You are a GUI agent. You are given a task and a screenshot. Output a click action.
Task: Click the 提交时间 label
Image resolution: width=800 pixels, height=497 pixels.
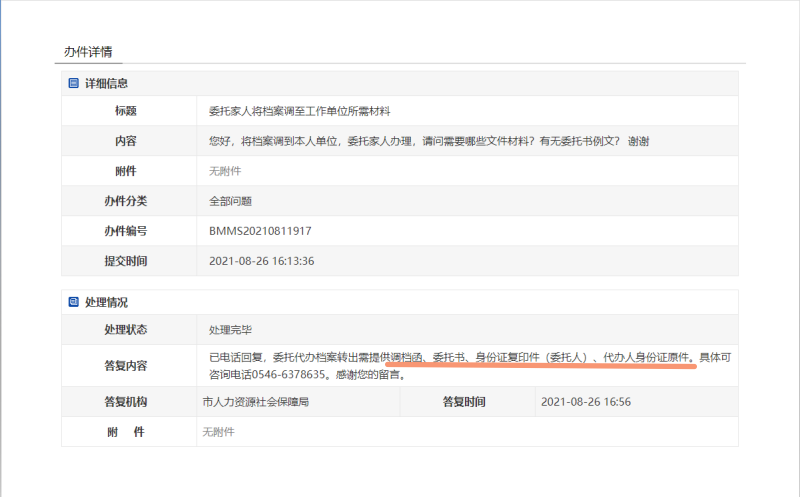pyautogui.click(x=126, y=261)
